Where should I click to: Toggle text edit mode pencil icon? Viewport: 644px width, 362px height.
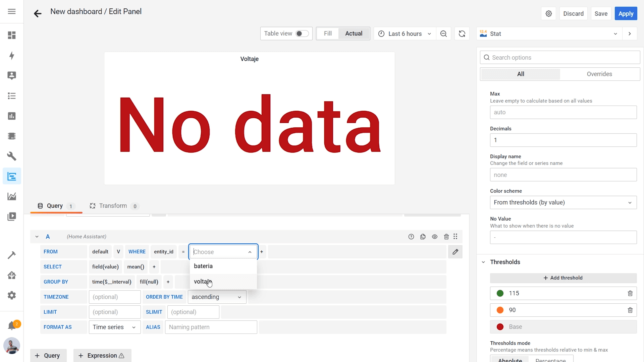(x=455, y=252)
